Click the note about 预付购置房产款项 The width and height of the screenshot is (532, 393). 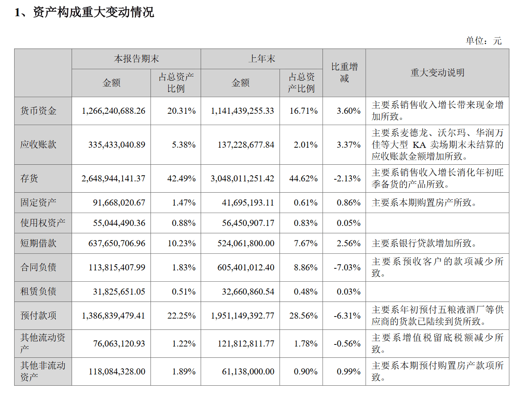tap(438, 371)
